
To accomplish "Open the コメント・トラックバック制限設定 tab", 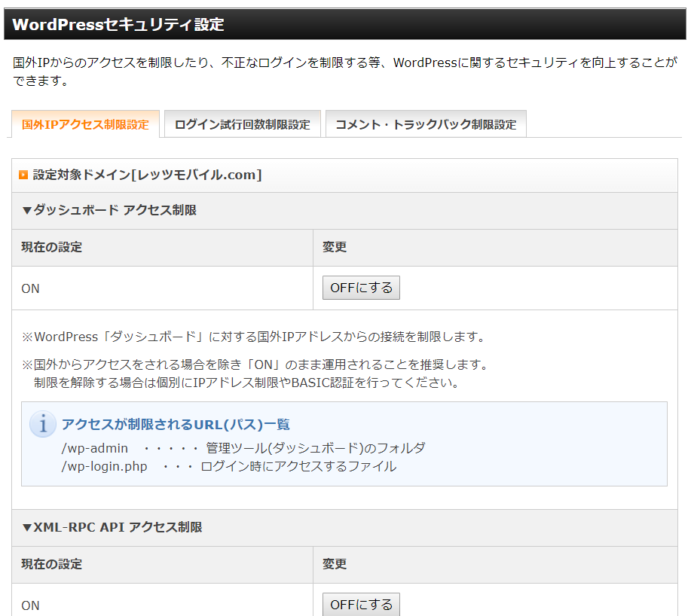I will pyautogui.click(x=426, y=124).
